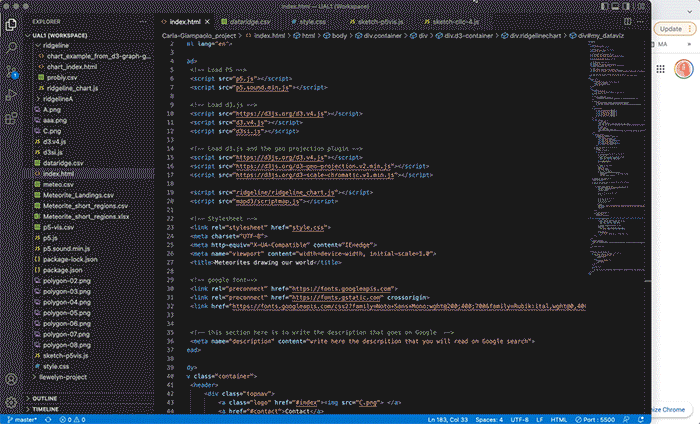
Task: Click the Chrome Update button
Action: click(x=670, y=29)
